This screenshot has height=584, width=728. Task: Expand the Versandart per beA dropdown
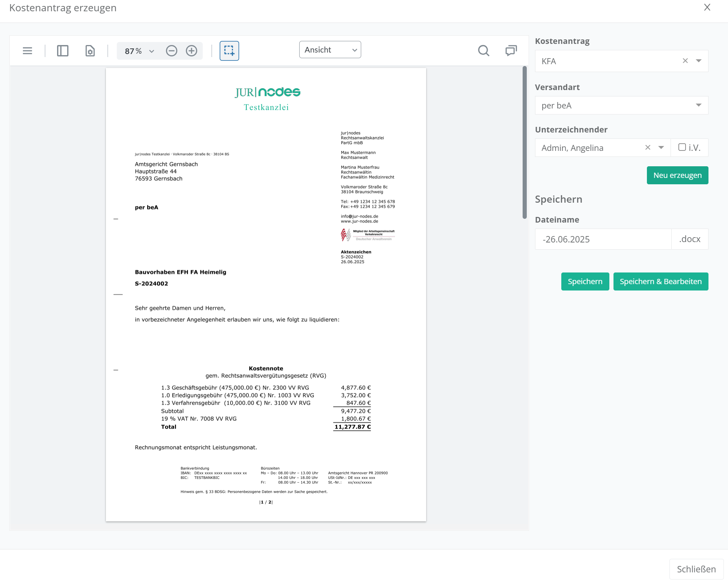point(698,105)
